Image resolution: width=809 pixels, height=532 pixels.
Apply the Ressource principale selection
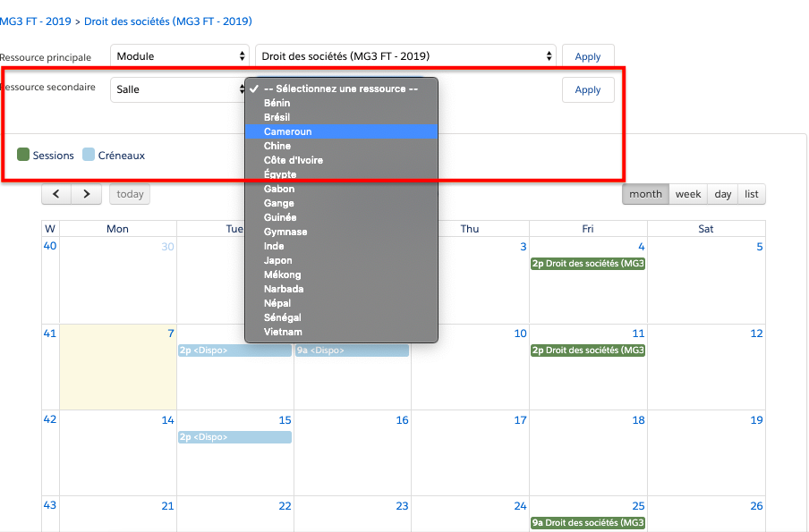point(587,56)
